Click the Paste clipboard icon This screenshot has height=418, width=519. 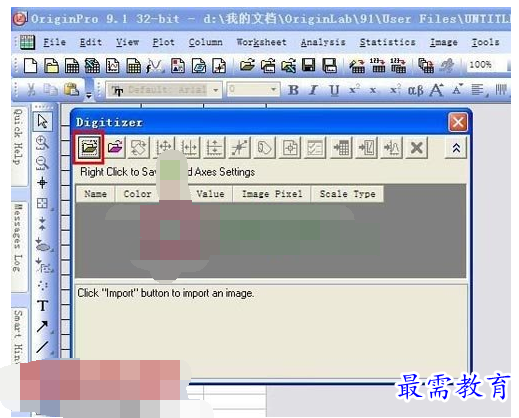coord(71,89)
